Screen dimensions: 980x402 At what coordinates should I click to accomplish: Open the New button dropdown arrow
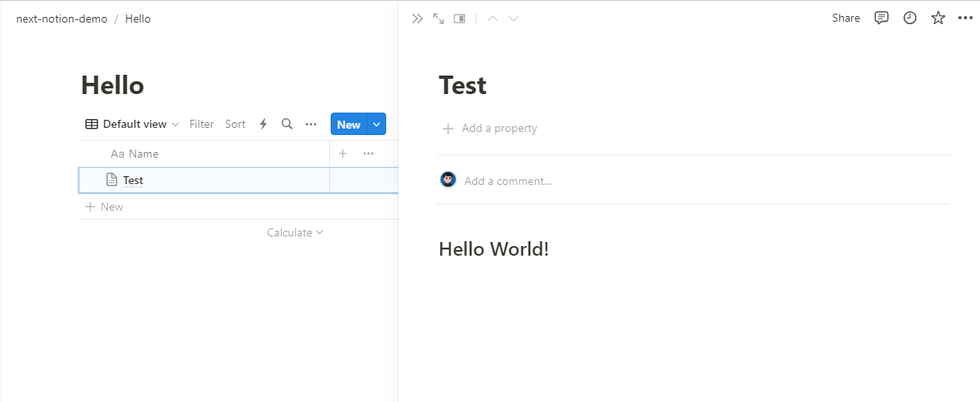coord(377,124)
